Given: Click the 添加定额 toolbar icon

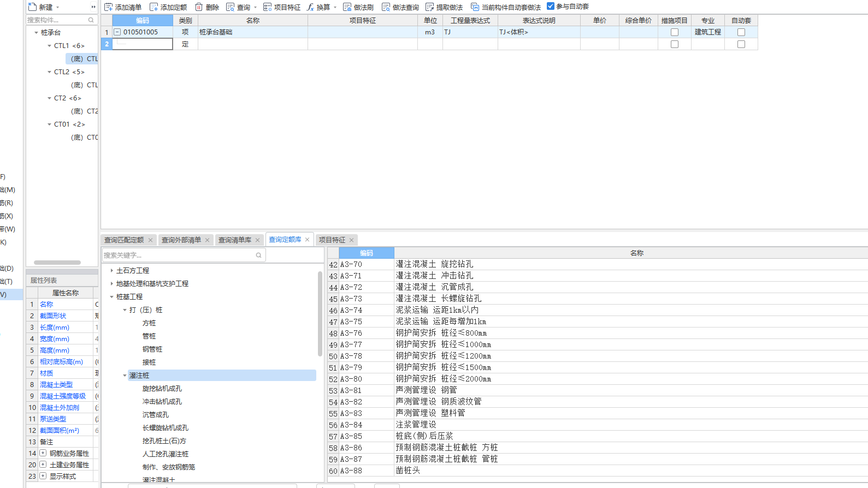Looking at the screenshot, I should (154, 7).
